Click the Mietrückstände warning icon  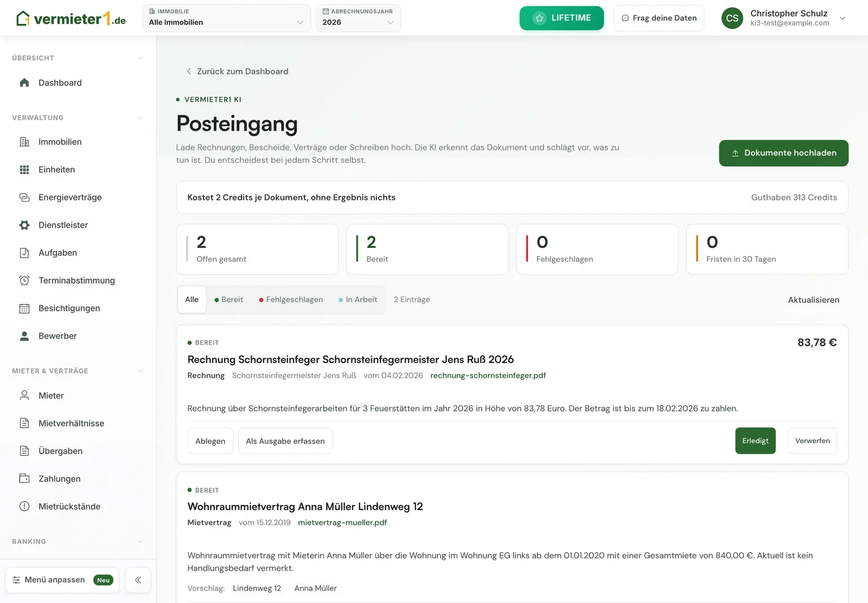point(24,506)
